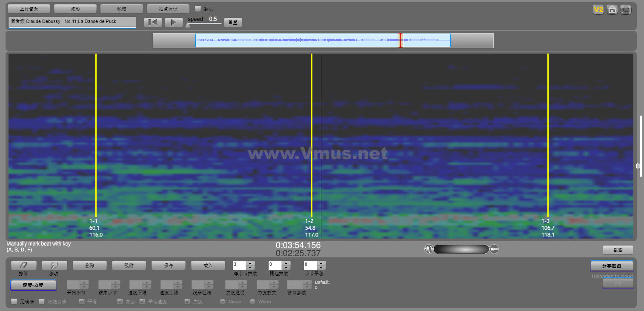The width and height of the screenshot is (644, 311).
Task: Select the move (移动) tool
Action: pos(54,265)
